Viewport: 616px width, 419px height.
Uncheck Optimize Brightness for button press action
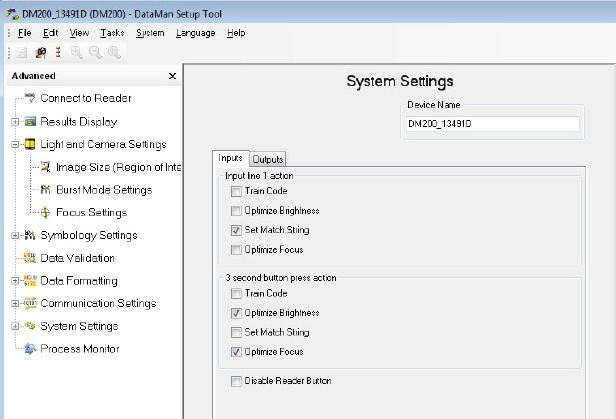coord(236,313)
